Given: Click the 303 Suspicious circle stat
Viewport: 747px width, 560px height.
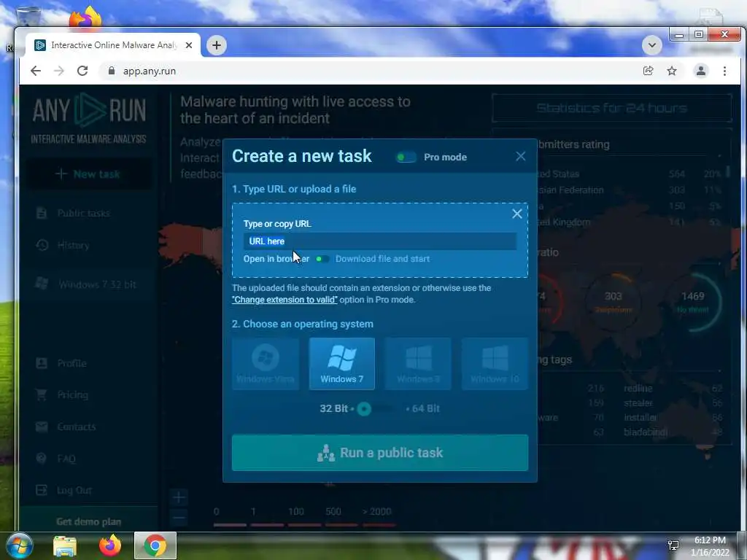Looking at the screenshot, I should click(x=613, y=302).
